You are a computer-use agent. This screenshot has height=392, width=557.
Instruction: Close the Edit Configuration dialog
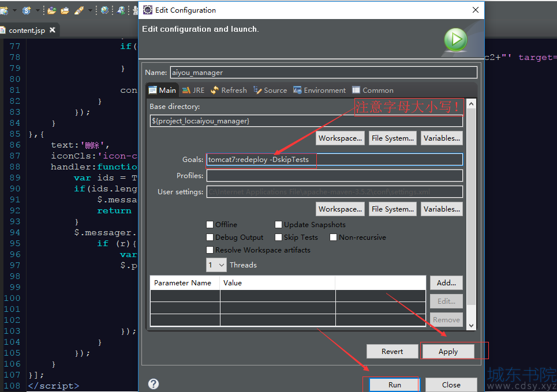click(476, 10)
